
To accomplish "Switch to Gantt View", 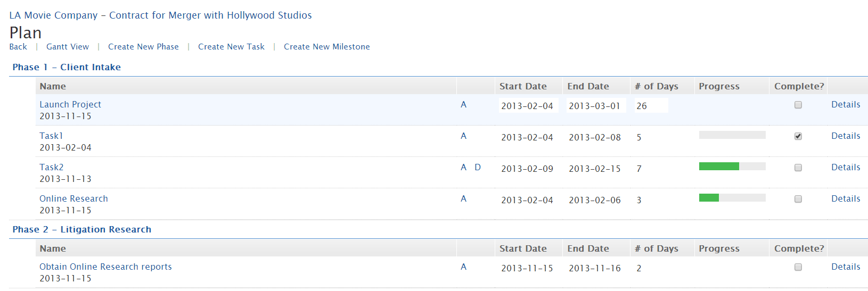I will 68,47.
